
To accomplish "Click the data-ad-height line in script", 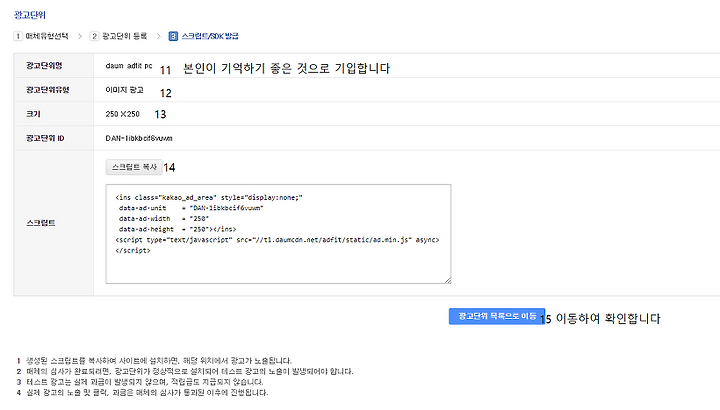I will (x=177, y=229).
